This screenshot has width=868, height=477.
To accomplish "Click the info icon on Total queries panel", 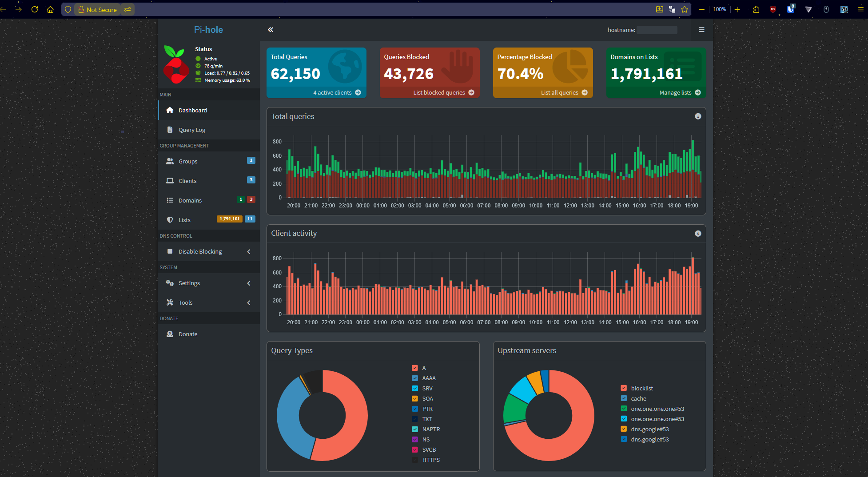I will point(698,116).
